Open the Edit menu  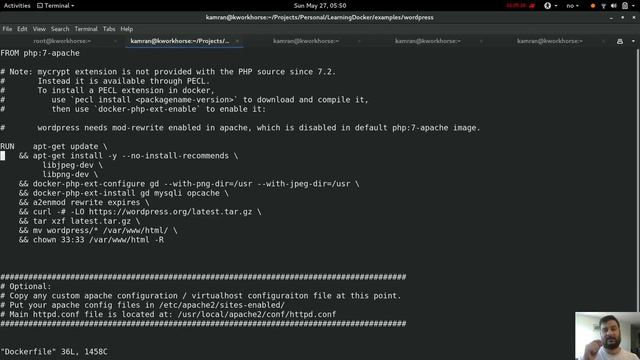coord(22,29)
